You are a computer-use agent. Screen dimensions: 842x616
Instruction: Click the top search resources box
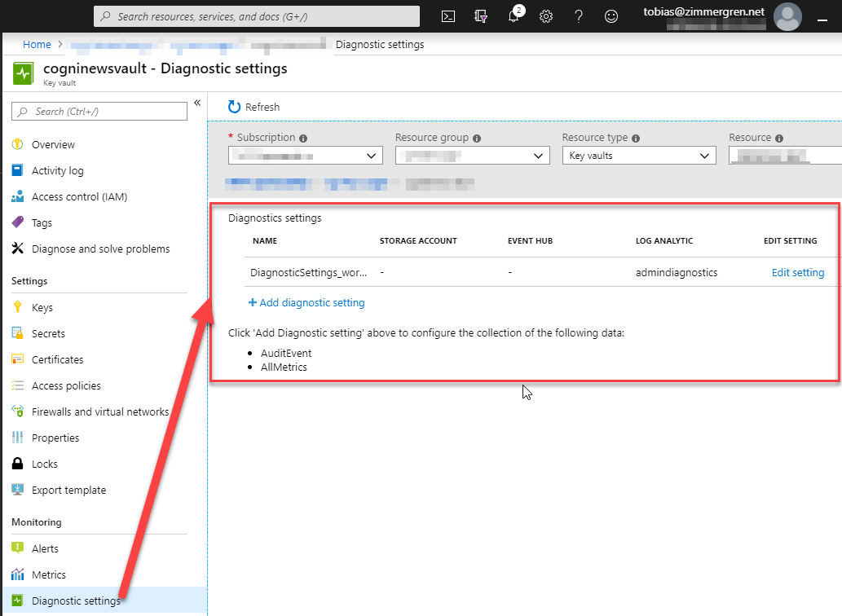click(257, 16)
